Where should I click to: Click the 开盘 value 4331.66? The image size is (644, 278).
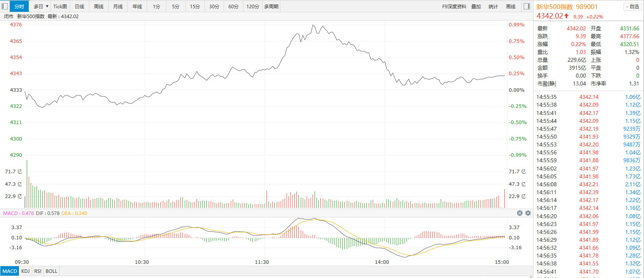point(629,28)
